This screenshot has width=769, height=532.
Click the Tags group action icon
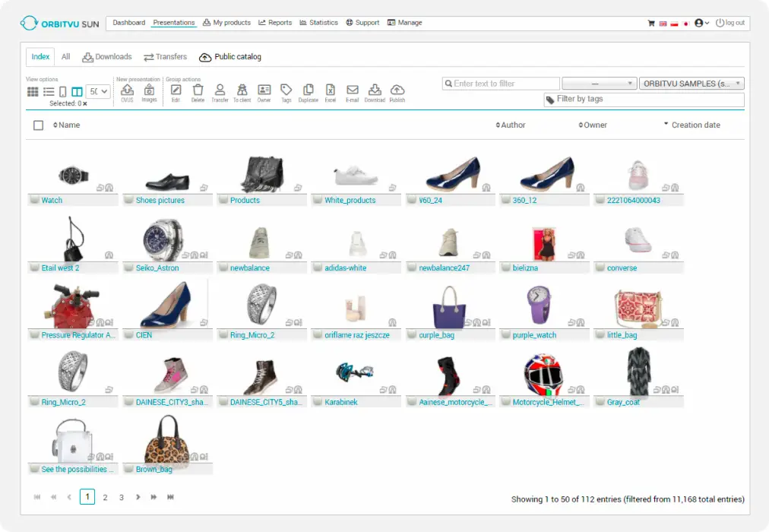[286, 90]
